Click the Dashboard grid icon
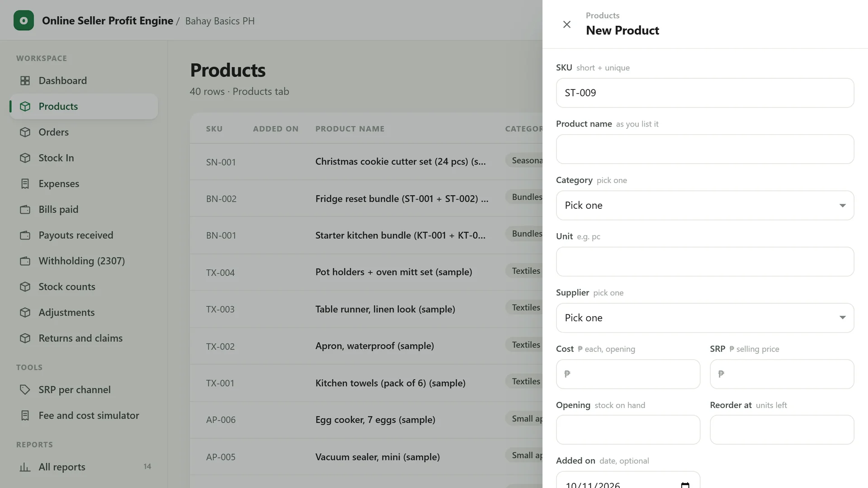This screenshot has height=488, width=868. pyautogui.click(x=25, y=80)
